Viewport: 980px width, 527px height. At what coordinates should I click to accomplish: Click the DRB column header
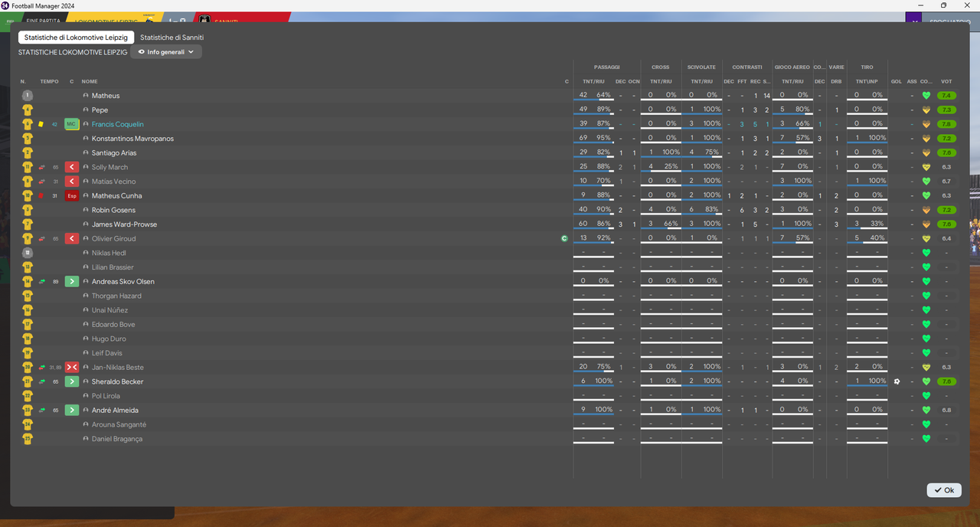click(x=836, y=81)
